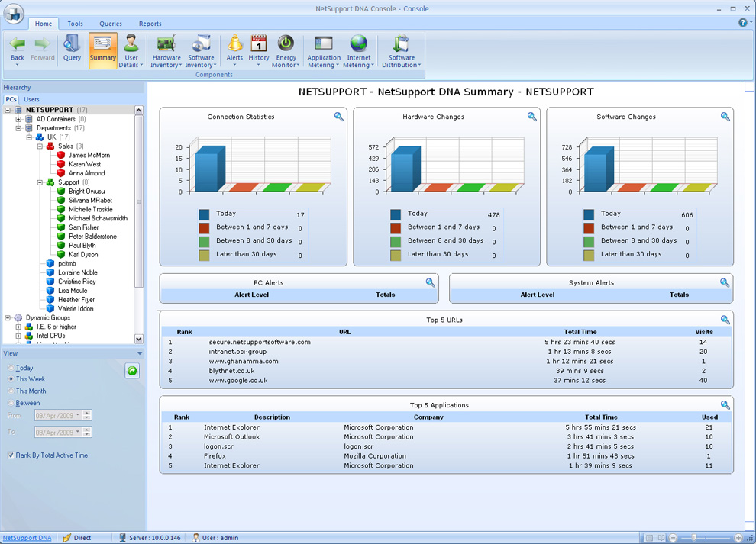Image resolution: width=756 pixels, height=544 pixels.
Task: Toggle Rank By Total Active Time checkbox
Action: coord(11,455)
